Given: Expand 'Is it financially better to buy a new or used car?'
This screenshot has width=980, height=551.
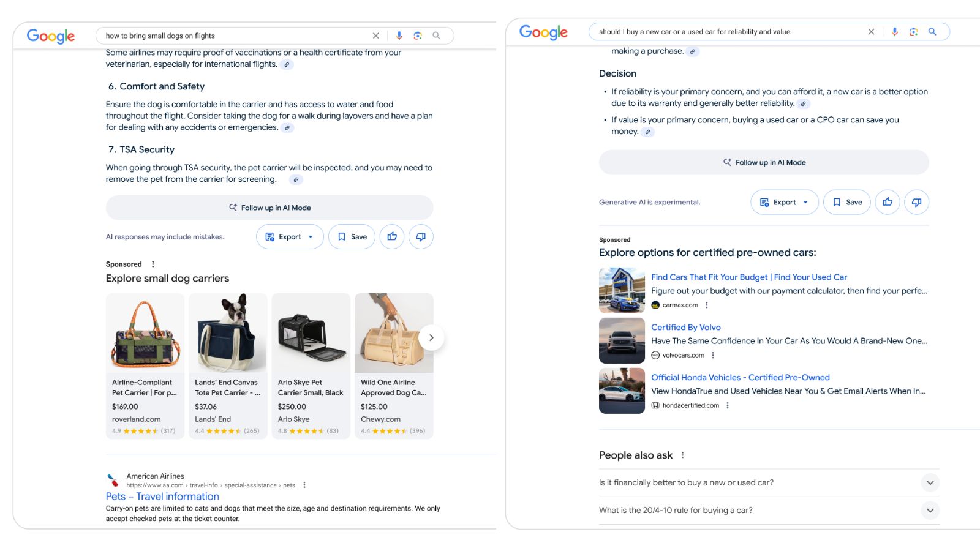Looking at the screenshot, I should pyautogui.click(x=930, y=482).
